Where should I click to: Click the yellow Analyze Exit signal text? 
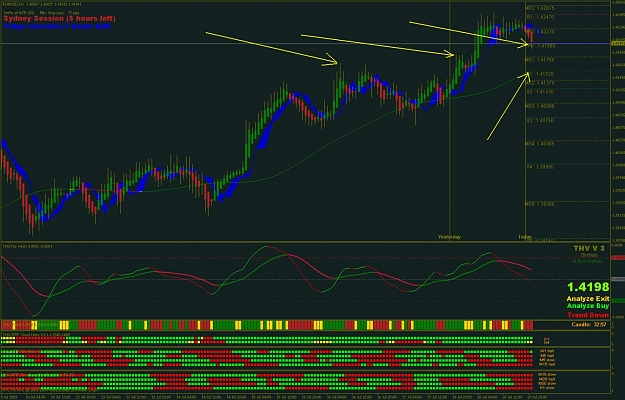point(588,299)
